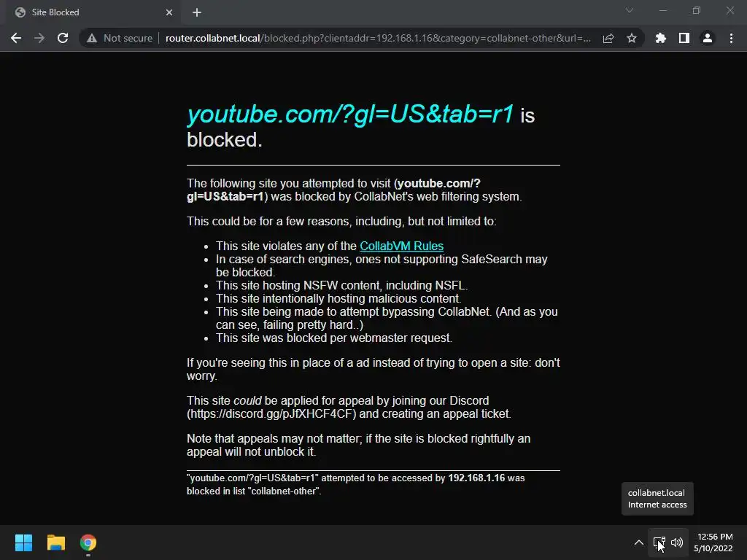Open the volume speaker icon
This screenshot has width=747, height=560.
pyautogui.click(x=676, y=542)
